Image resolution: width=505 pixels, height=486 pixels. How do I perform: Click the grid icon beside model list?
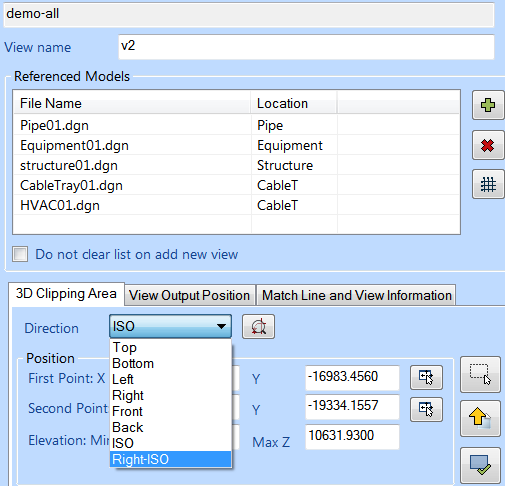(488, 184)
